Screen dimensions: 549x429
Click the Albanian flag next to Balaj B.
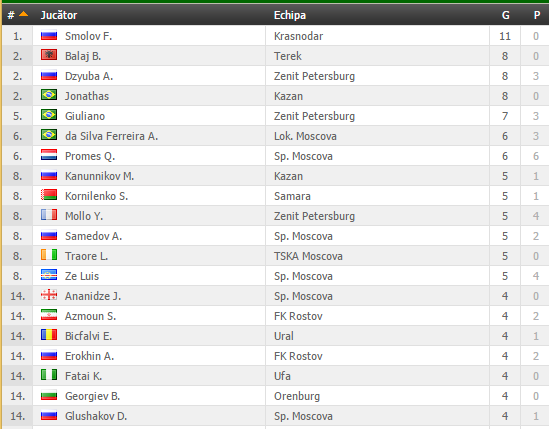click(49, 55)
